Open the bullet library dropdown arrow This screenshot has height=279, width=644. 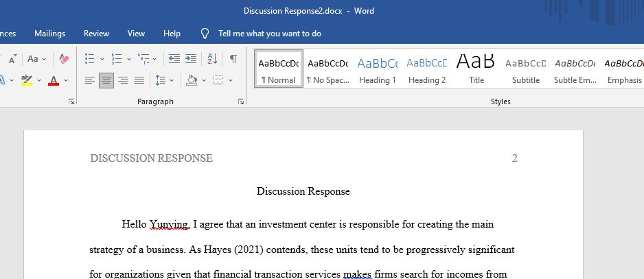102,59
